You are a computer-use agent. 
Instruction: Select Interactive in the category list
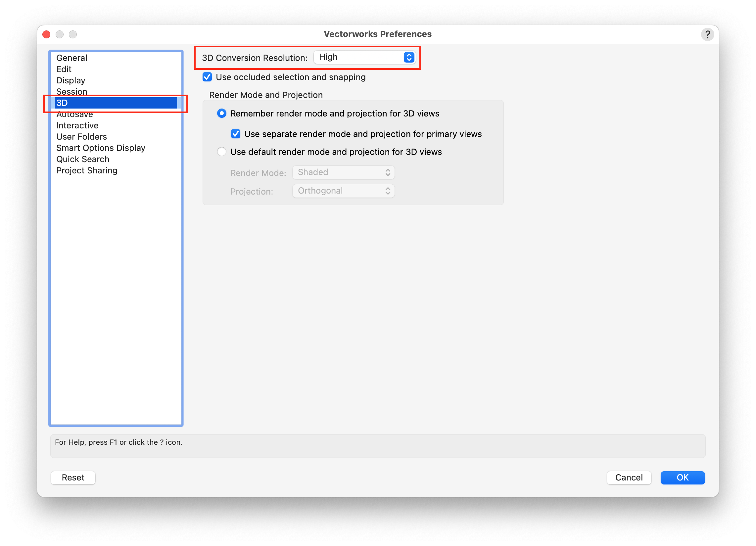77,126
